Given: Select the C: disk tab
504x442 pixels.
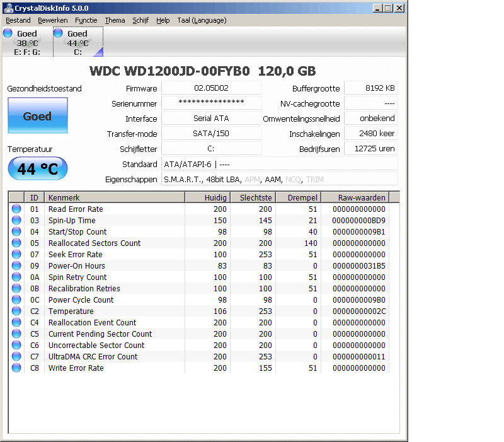Looking at the screenshot, I should pyautogui.click(x=78, y=42).
